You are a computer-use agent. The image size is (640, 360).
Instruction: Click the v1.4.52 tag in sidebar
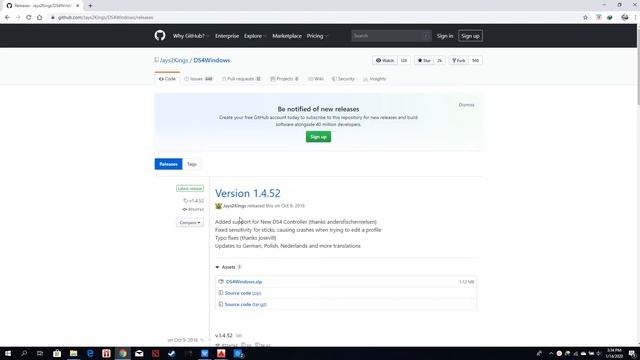193,201
